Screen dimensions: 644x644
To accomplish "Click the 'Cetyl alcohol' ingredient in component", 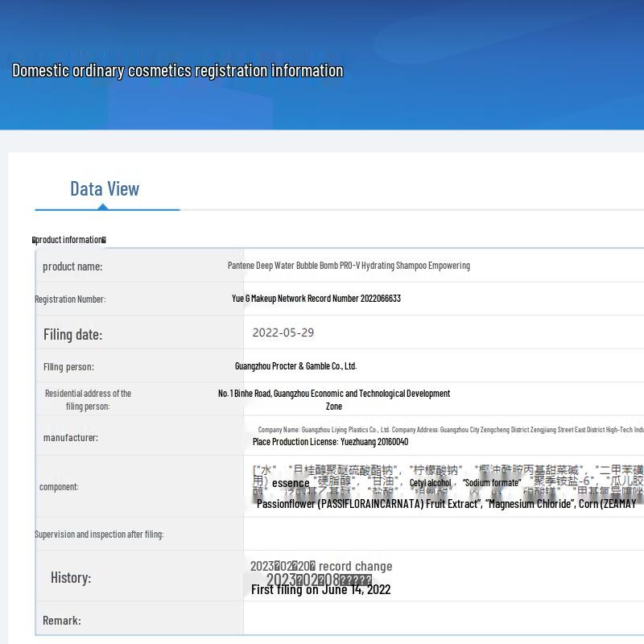I will pos(431,483).
